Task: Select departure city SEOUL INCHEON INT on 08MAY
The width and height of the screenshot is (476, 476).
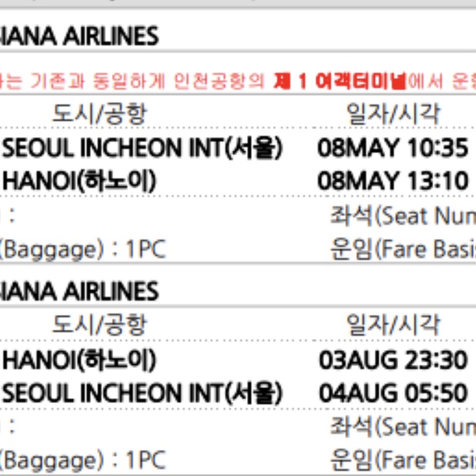Action: click(x=143, y=148)
